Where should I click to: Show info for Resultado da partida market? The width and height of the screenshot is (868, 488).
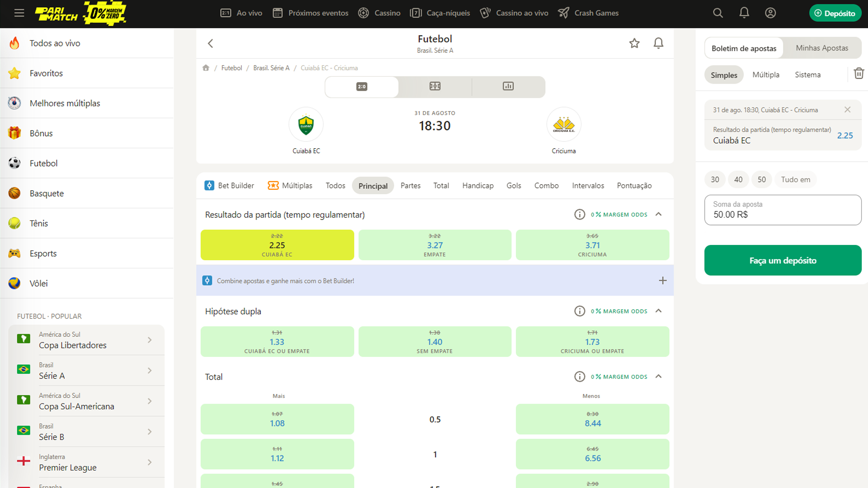click(x=580, y=215)
